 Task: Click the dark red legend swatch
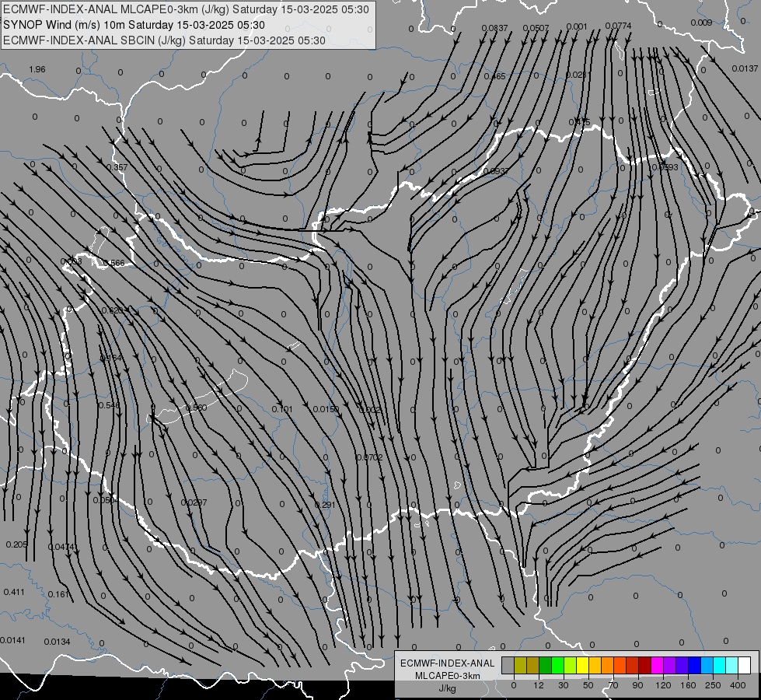[x=645, y=665]
